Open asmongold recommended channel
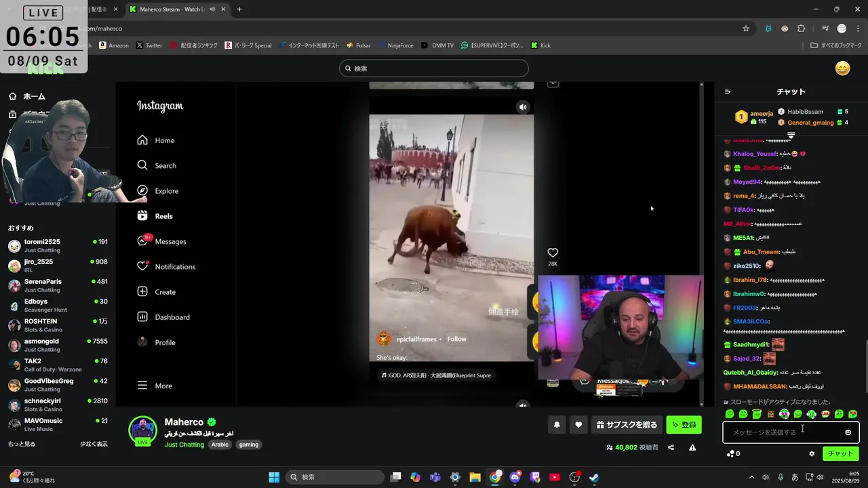Viewport: 868px width, 488px height. click(x=58, y=345)
